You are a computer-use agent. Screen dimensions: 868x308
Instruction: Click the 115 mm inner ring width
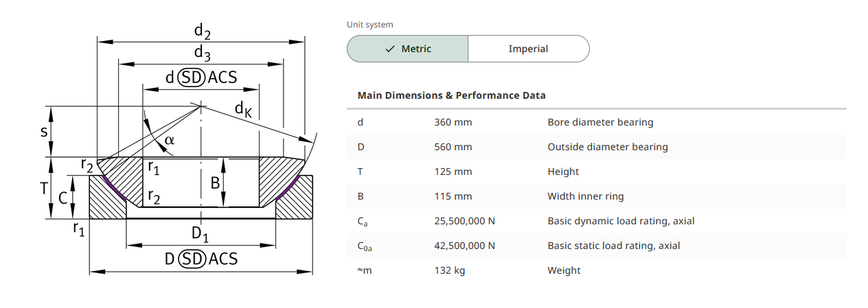(453, 196)
